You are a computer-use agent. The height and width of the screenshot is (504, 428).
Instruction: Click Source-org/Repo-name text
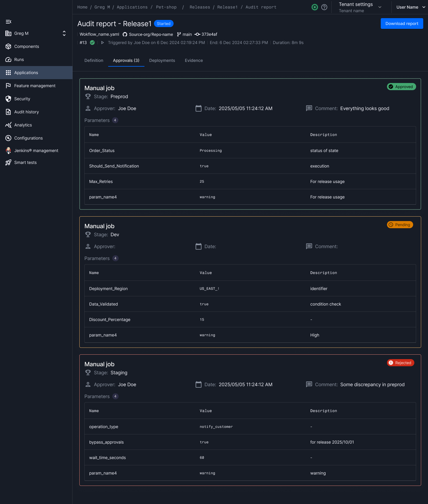click(x=151, y=35)
